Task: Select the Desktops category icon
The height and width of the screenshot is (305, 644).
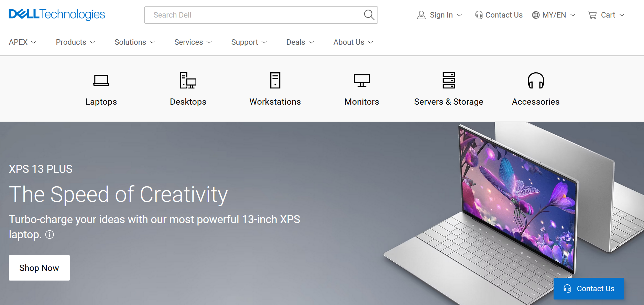Action: coord(188,81)
